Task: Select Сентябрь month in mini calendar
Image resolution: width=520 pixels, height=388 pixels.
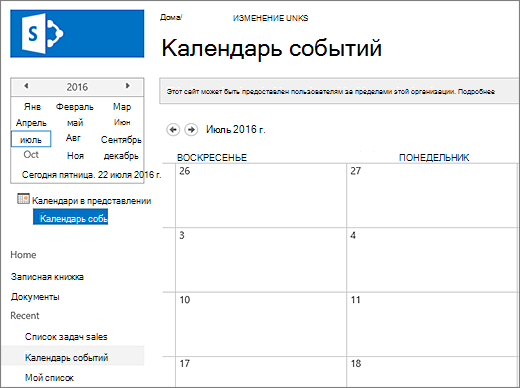Action: point(121,140)
